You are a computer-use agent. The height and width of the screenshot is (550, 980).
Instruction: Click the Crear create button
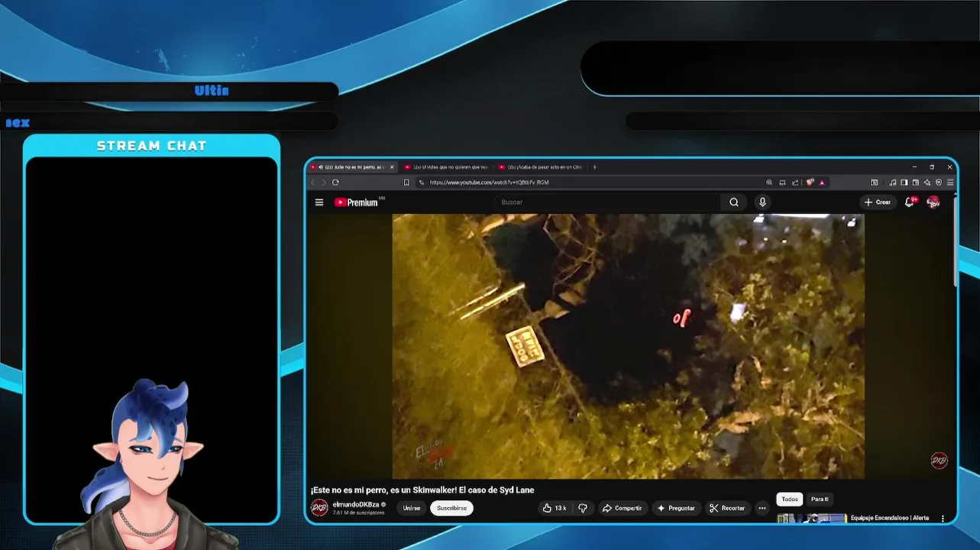pyautogui.click(x=878, y=202)
